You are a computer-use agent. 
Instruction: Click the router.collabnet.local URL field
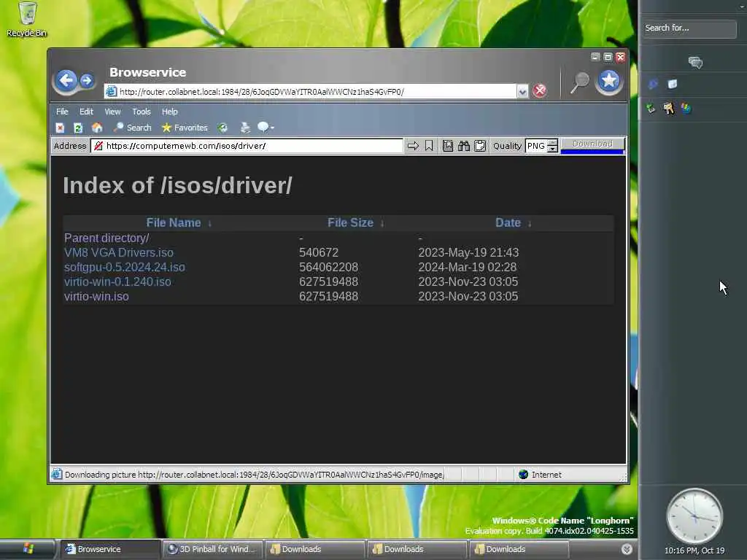click(x=310, y=91)
